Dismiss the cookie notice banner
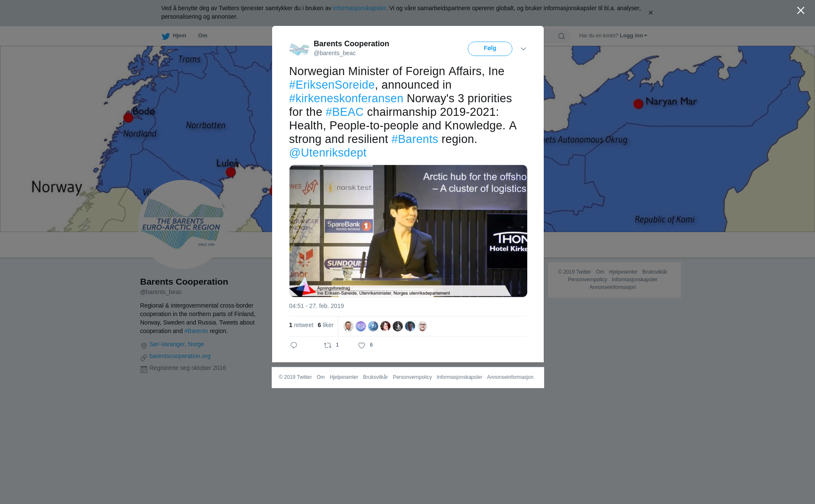This screenshot has height=504, width=815. pos(650,13)
